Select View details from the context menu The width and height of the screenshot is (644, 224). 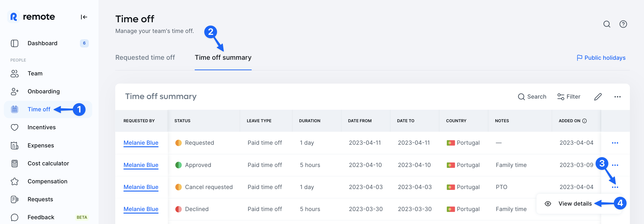575,203
